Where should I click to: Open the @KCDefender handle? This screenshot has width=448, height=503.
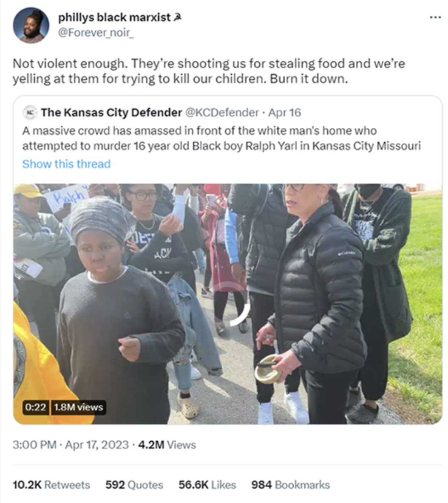(x=222, y=113)
